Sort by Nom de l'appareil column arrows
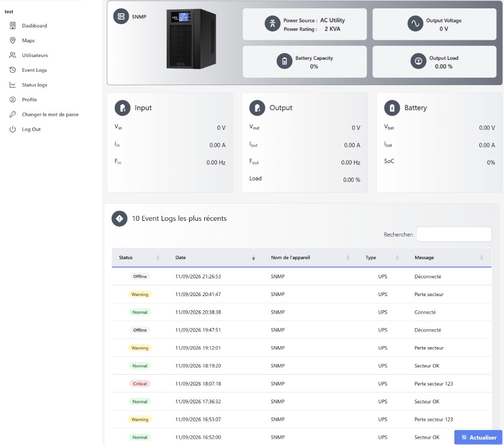 348,258
